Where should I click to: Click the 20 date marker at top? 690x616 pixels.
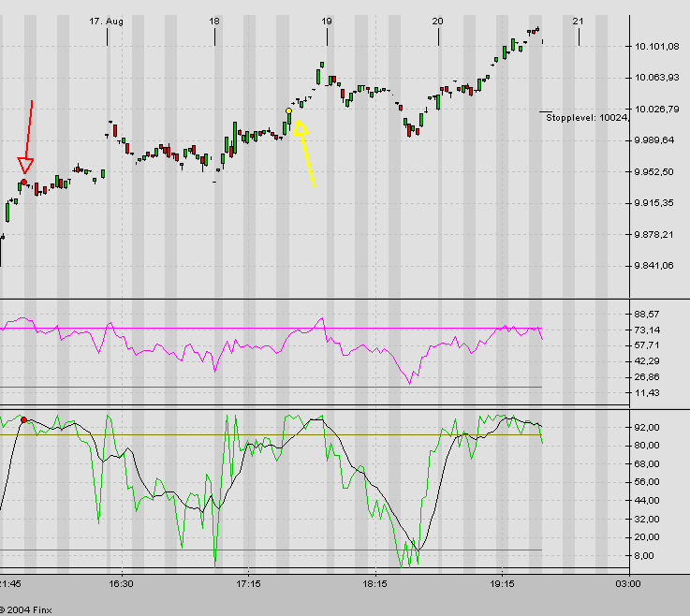437,21
